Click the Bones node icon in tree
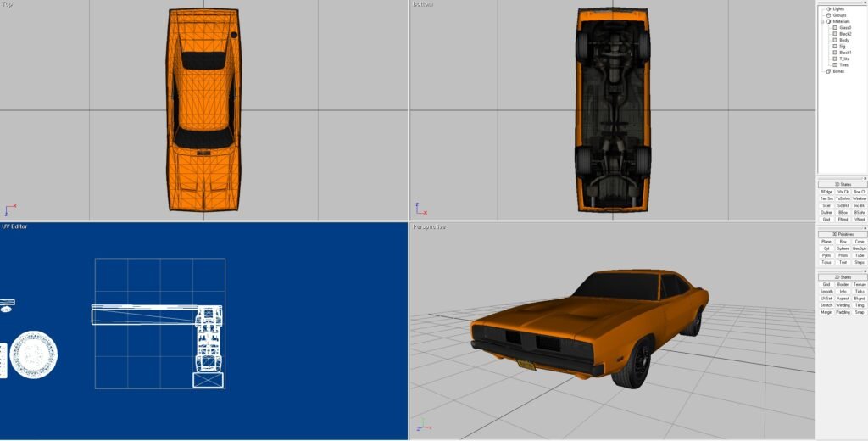The width and height of the screenshot is (868, 441). point(828,71)
